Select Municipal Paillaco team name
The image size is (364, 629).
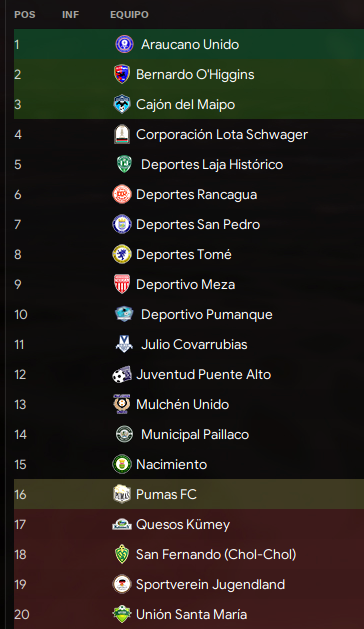[195, 434]
